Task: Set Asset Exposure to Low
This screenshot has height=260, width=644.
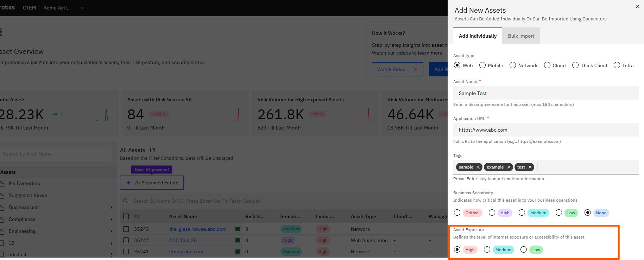Action: tap(524, 249)
